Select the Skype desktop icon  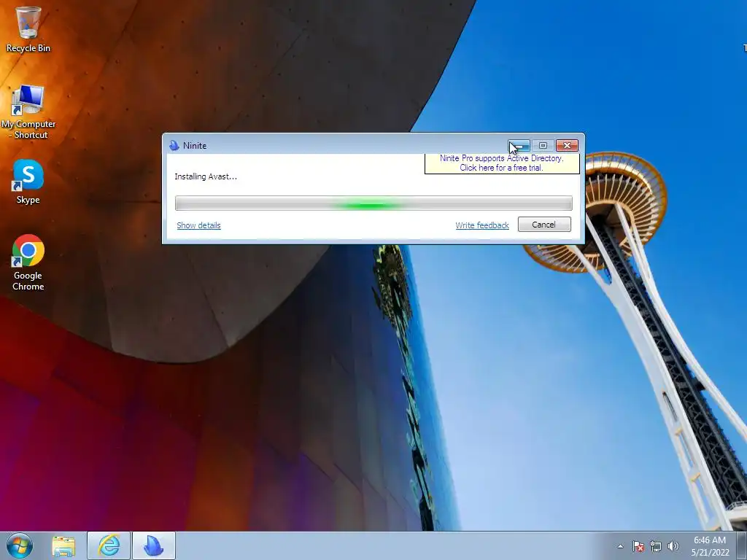coord(28,182)
